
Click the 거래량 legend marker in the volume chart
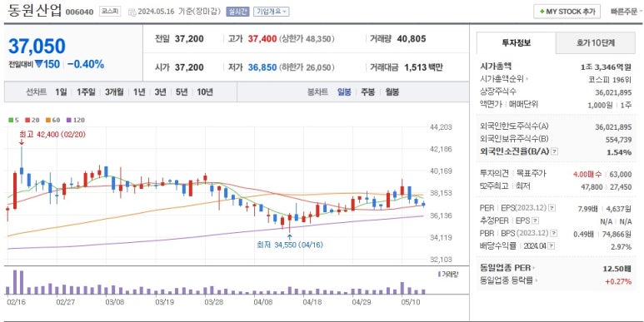point(439,274)
